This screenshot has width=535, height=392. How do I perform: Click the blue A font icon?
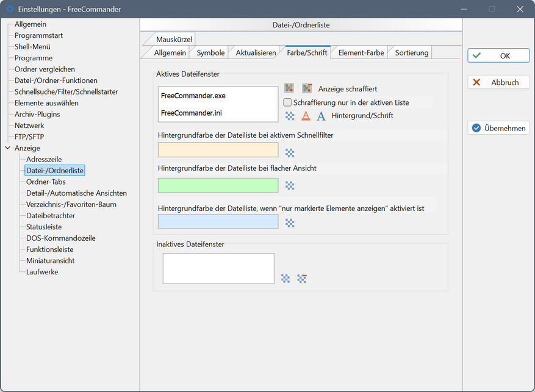(x=321, y=116)
